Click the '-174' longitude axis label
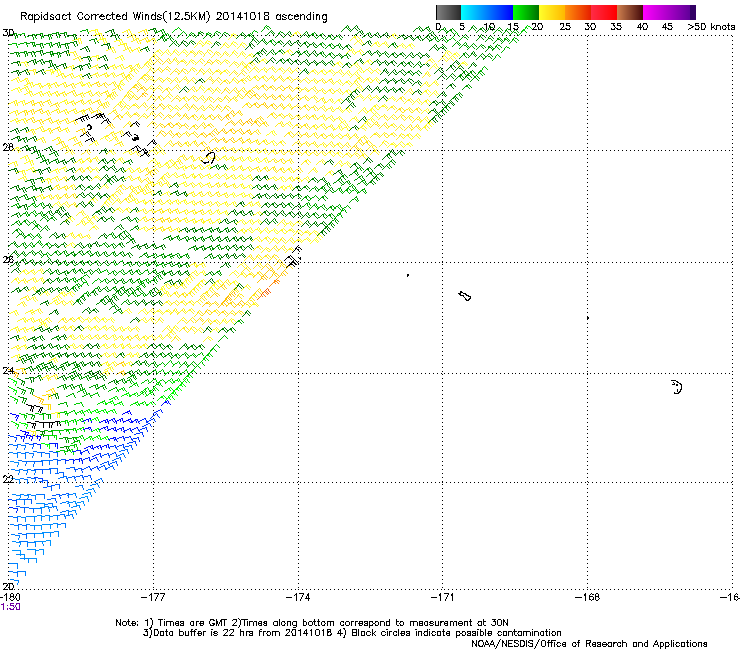740x650 pixels. click(298, 597)
